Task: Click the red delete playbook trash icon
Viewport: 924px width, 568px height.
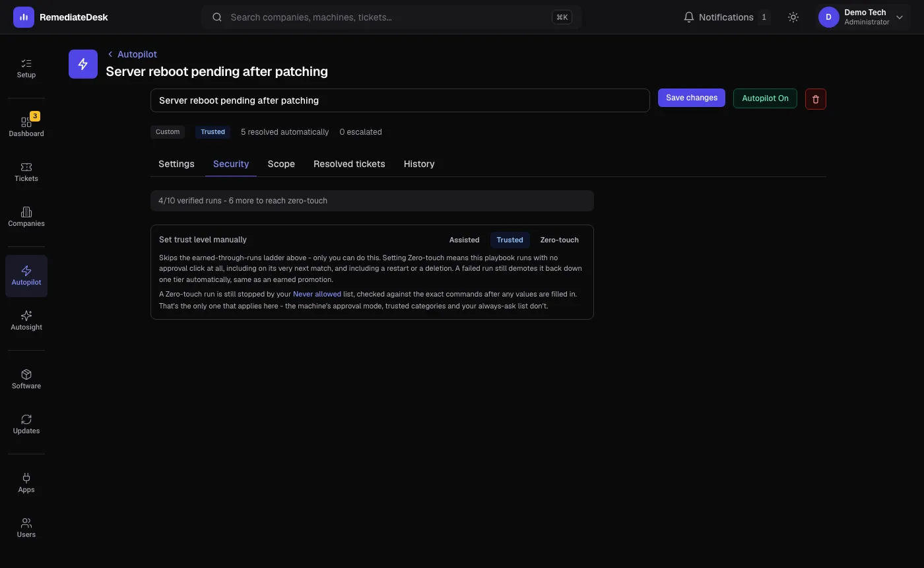Action: (x=816, y=99)
